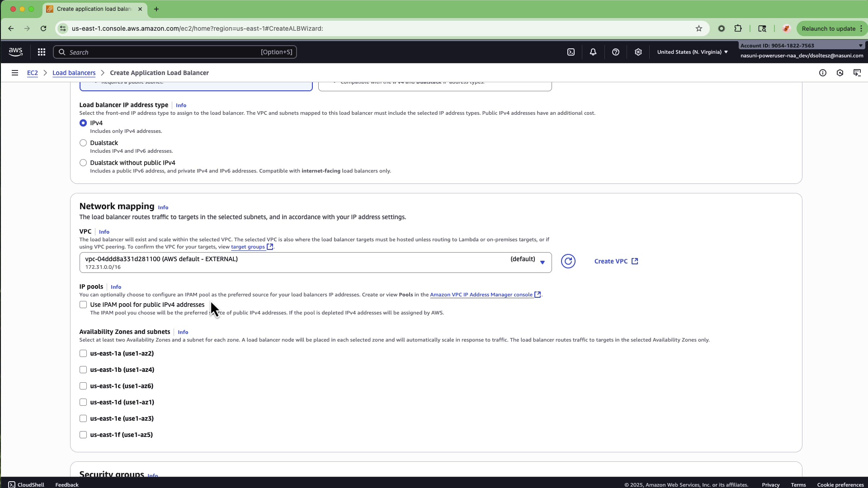Open the CloudShell terminal icon in navigation bar
This screenshot has height=488, width=868.
(x=571, y=52)
